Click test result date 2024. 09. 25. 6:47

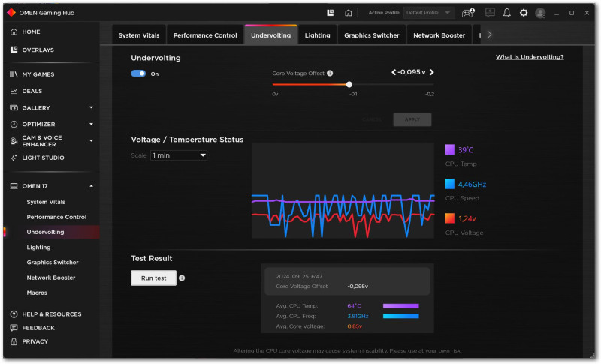click(x=299, y=276)
